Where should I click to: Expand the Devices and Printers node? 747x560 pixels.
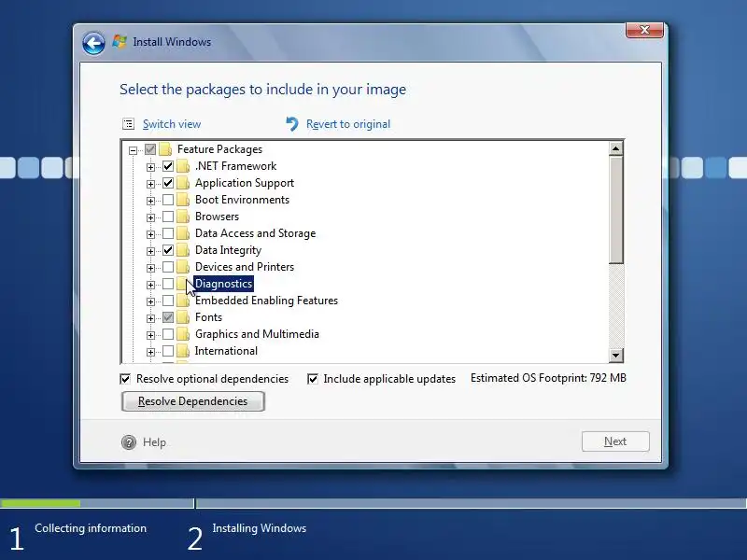click(x=150, y=268)
